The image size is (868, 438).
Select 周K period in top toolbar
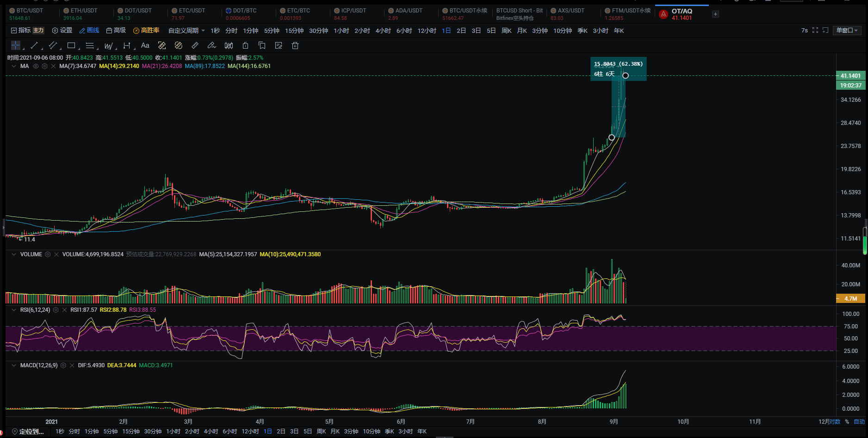[x=507, y=31]
